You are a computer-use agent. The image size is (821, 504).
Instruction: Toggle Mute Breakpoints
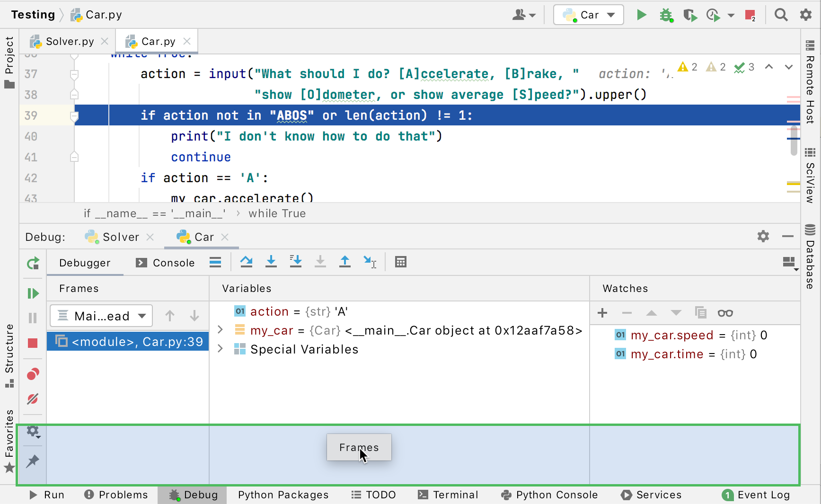pyautogui.click(x=33, y=399)
